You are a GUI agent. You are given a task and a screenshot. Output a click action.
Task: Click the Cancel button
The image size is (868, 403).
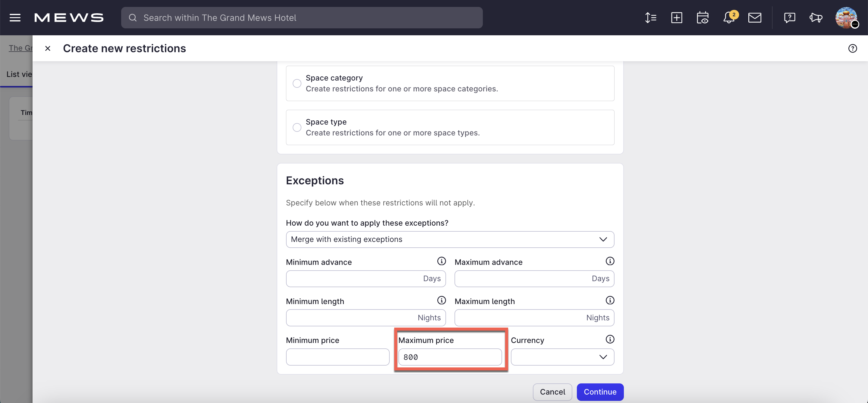552,392
